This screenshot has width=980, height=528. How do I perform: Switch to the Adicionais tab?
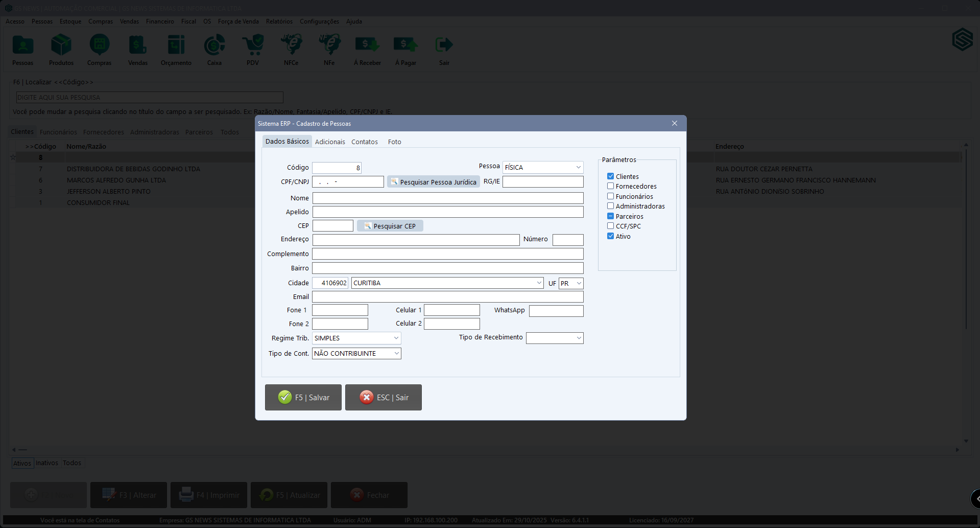(330, 142)
